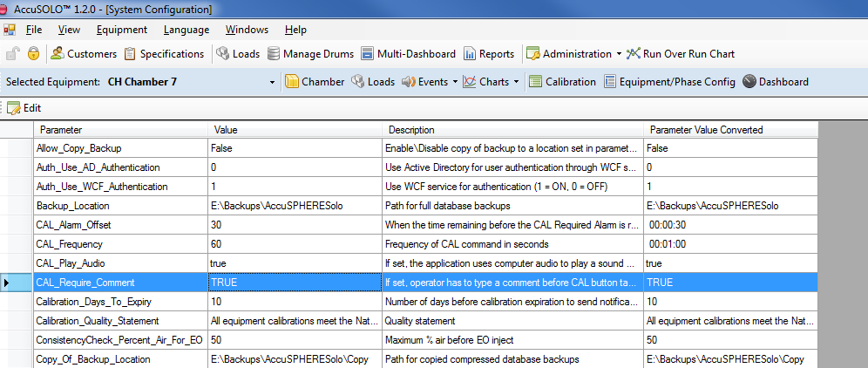Screen dimensions: 868x368
Task: Expand the Administration dropdown arrow
Action: pyautogui.click(x=619, y=54)
